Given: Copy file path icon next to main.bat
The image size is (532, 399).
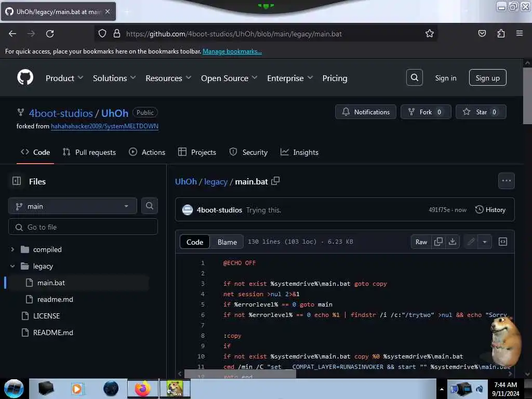Looking at the screenshot, I should [x=275, y=181].
